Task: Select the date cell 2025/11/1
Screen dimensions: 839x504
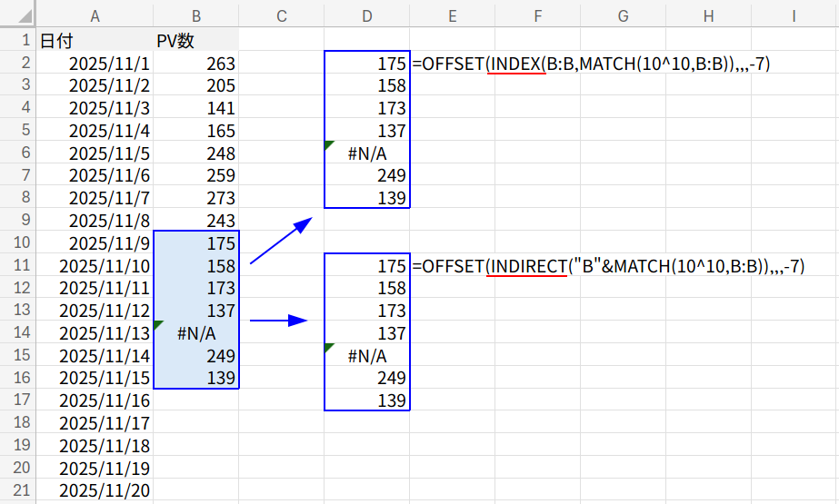Action: (95, 64)
